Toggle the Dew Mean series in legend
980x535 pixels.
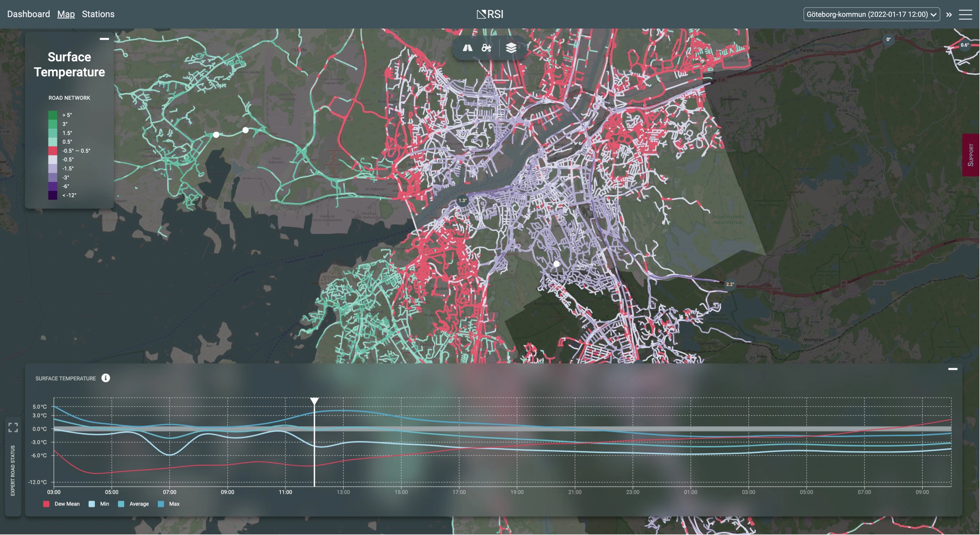(x=62, y=504)
